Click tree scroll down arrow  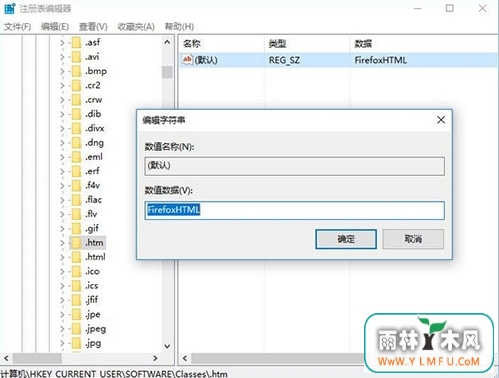click(167, 346)
